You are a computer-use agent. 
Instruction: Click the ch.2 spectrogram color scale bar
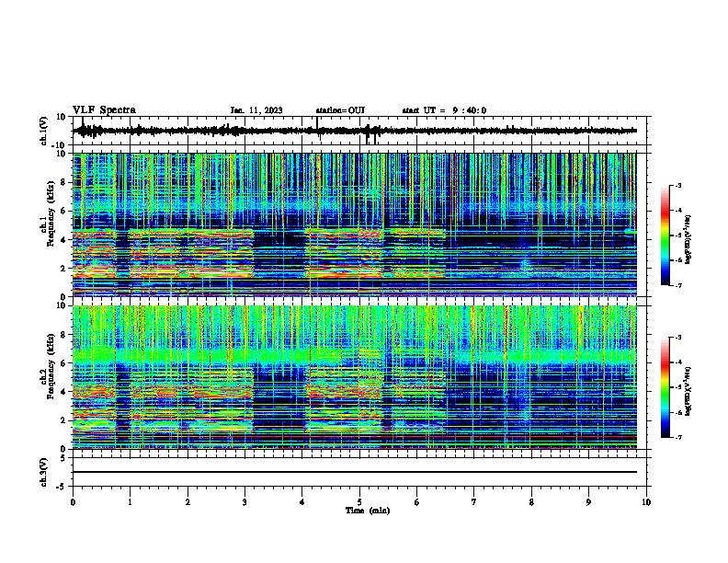(665, 387)
